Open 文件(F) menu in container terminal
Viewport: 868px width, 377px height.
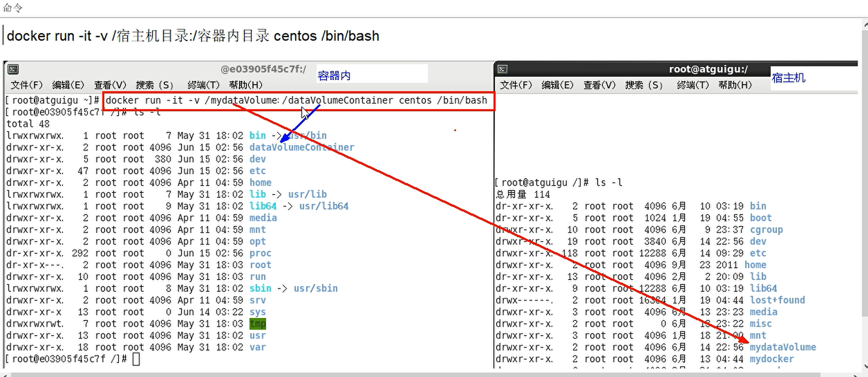pos(27,85)
